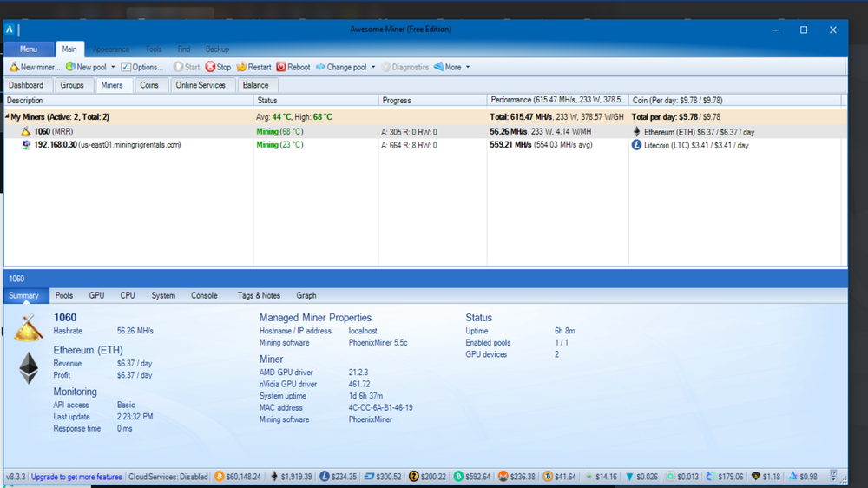Click the New miner toolbar icon

click(x=15, y=67)
